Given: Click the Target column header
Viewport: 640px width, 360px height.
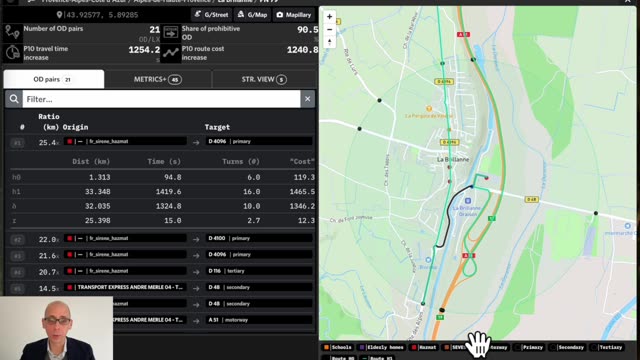Looking at the screenshot, I should [217, 127].
